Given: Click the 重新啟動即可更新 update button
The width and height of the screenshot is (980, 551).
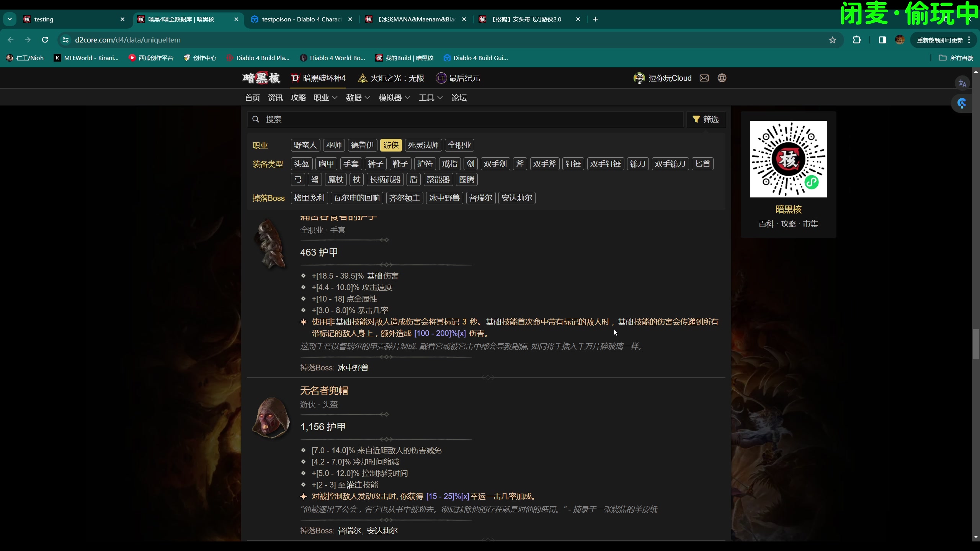Looking at the screenshot, I should click(x=943, y=40).
